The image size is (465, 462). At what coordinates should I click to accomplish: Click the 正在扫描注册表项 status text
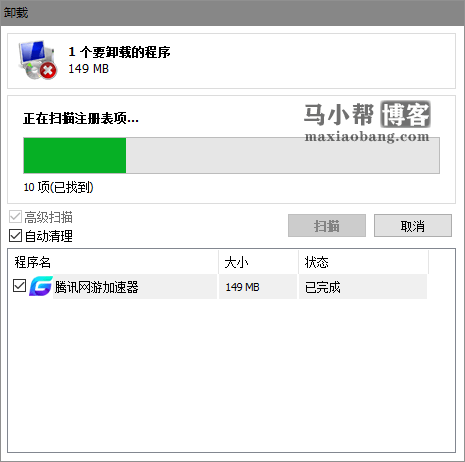(81, 118)
